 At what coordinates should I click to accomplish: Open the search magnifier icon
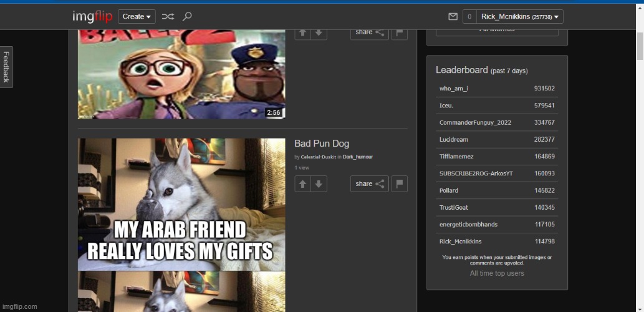pyautogui.click(x=187, y=16)
